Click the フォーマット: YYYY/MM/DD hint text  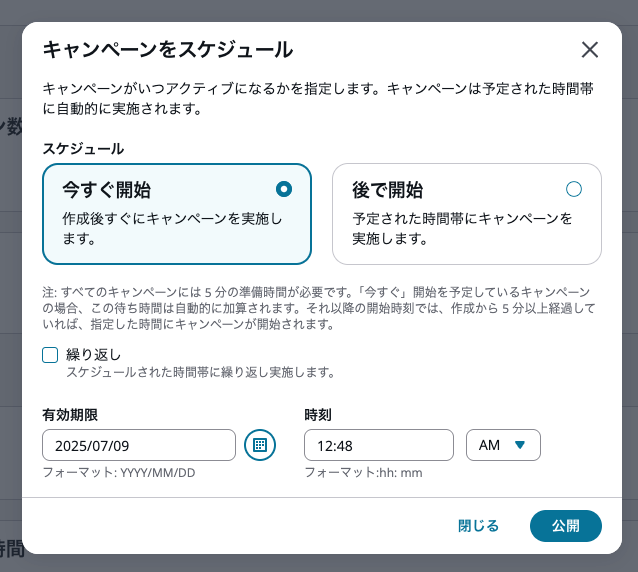tap(119, 473)
